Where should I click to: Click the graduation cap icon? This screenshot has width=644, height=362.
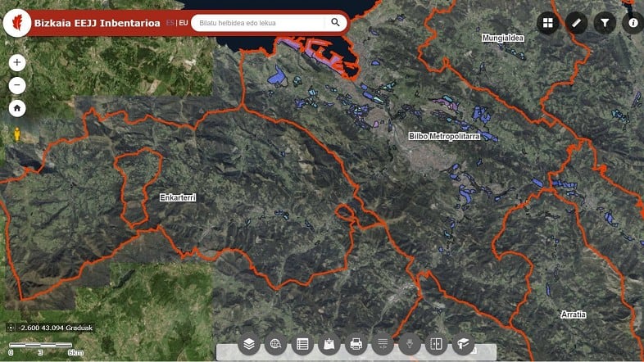click(463, 344)
